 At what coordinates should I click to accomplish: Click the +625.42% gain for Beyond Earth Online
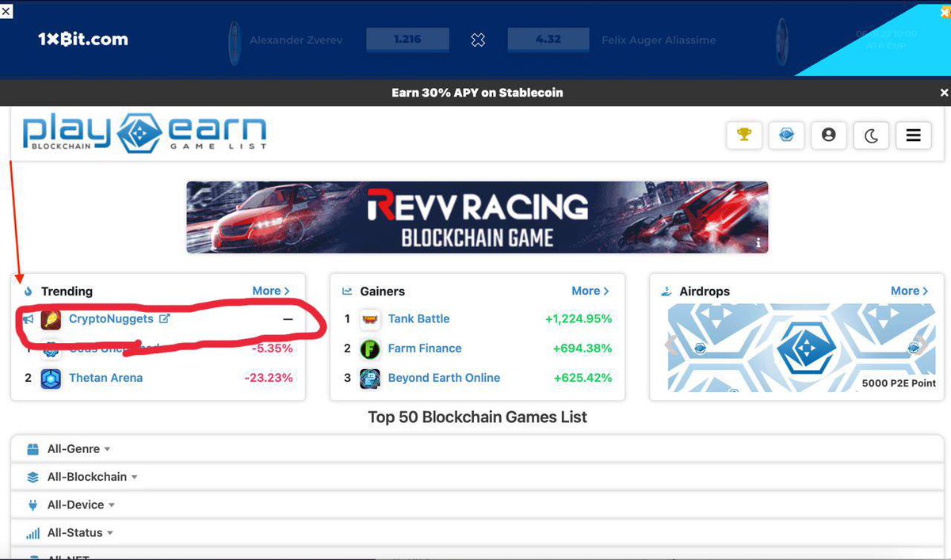[x=582, y=378]
